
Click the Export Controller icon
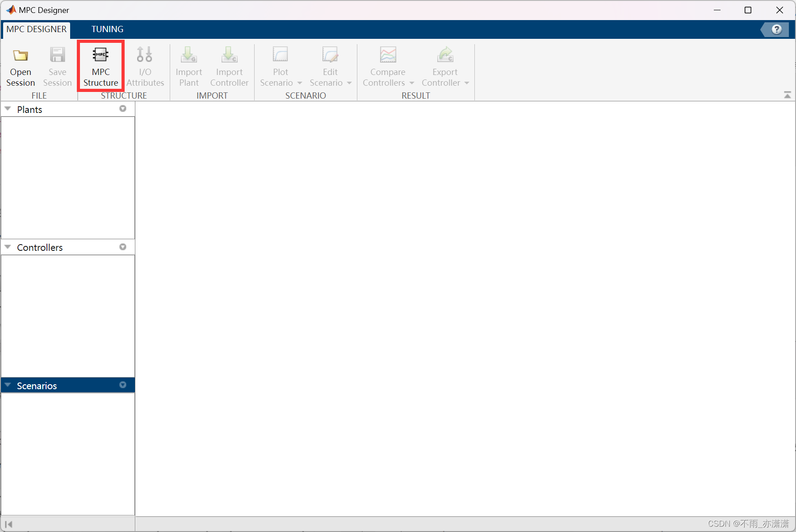click(445, 55)
